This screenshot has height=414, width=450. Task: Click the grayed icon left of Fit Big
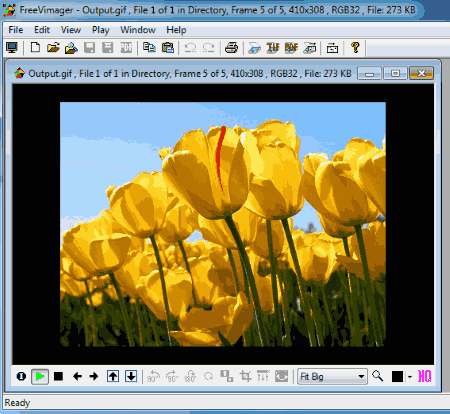(281, 376)
